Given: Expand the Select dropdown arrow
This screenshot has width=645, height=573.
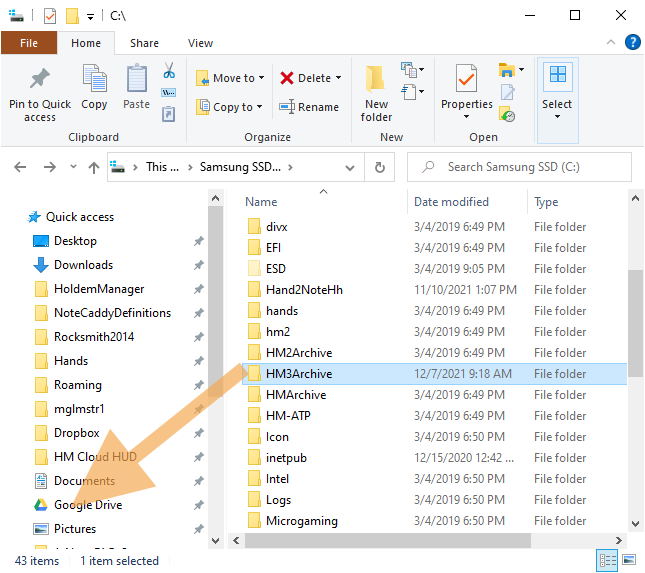Looking at the screenshot, I should (557, 117).
